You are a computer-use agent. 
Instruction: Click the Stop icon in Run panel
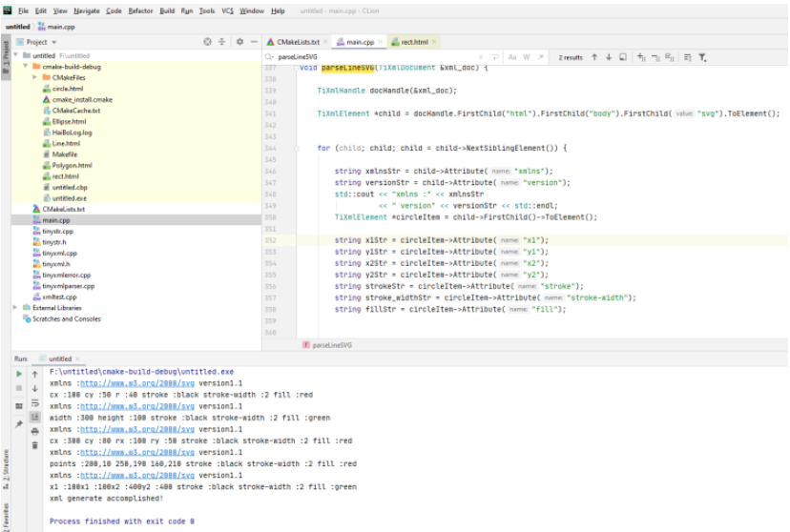click(x=19, y=389)
